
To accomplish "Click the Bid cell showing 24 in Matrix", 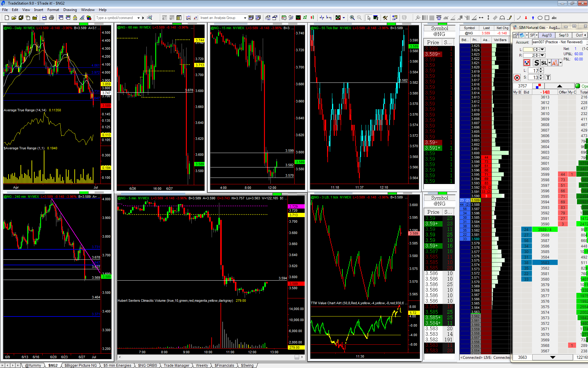I will coord(526,229).
